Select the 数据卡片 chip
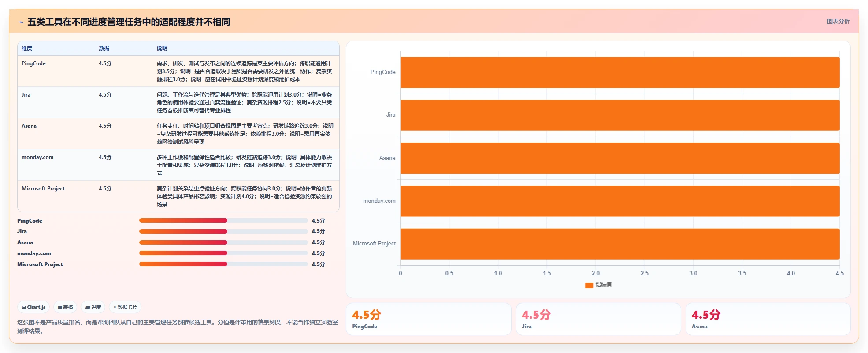This screenshot has height=353, width=868. [x=125, y=307]
